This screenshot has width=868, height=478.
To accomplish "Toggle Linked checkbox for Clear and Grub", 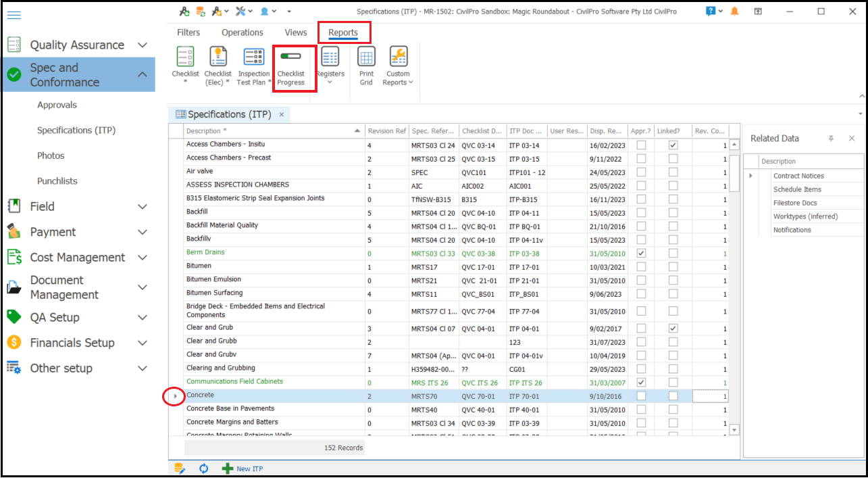I will (673, 328).
